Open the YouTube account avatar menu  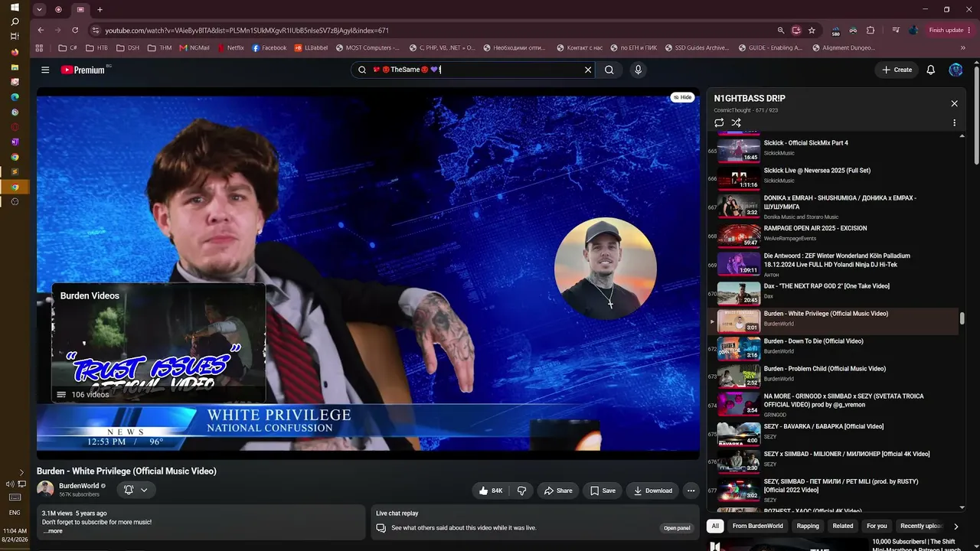click(x=955, y=70)
